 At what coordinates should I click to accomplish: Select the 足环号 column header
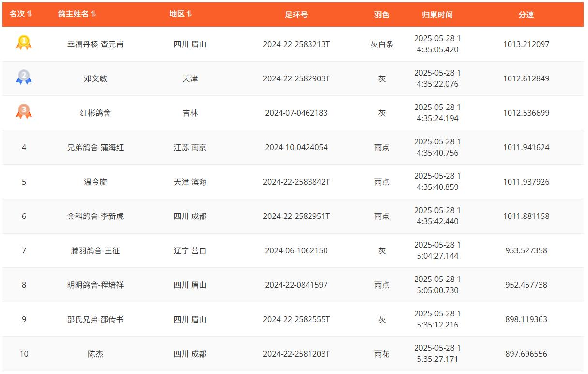point(296,15)
